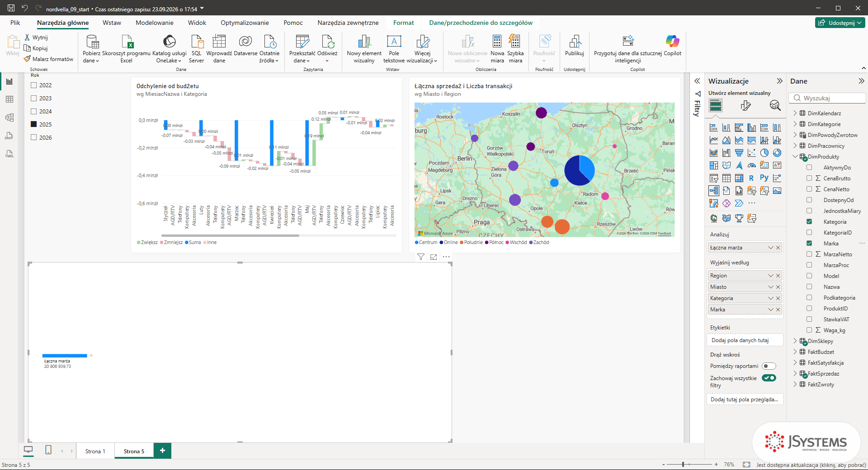
Task: Open dropdown for Łączna marża field
Action: pos(771,248)
